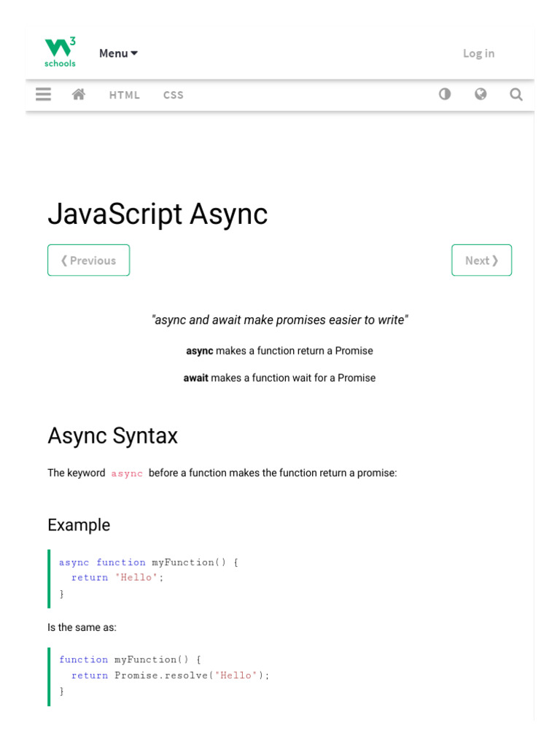Click the "return Promise.resolve" code line

point(170,676)
